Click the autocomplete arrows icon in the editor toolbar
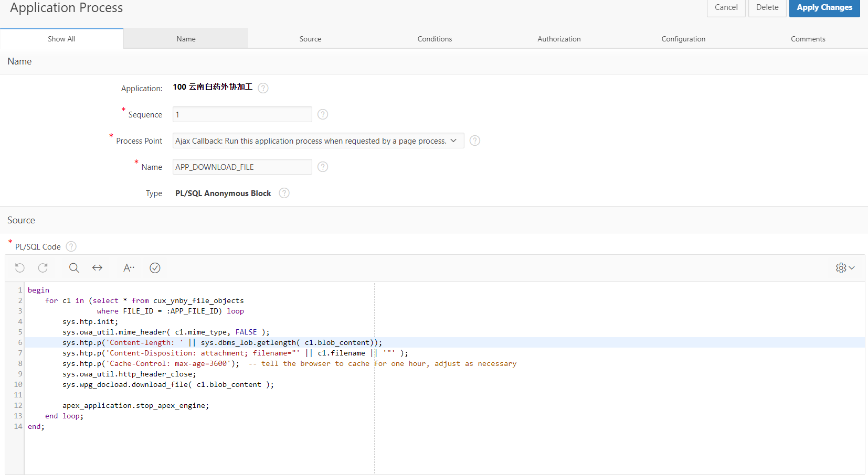The width and height of the screenshot is (868, 475). pos(97,267)
